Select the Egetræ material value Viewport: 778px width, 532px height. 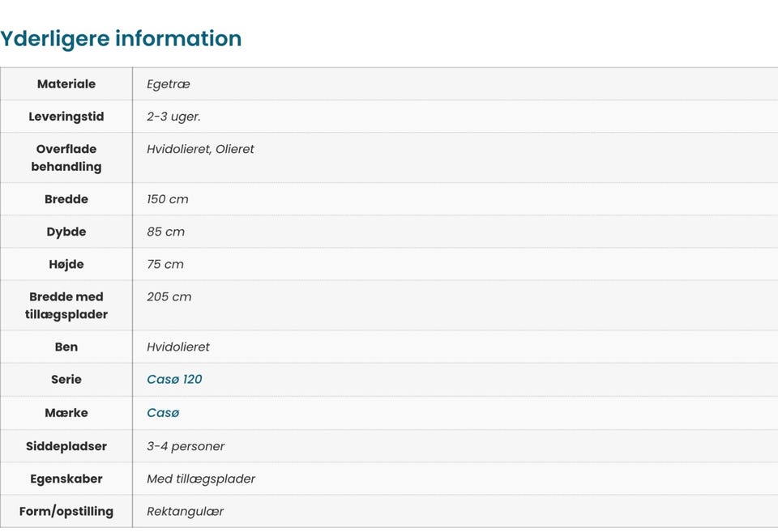tap(169, 83)
